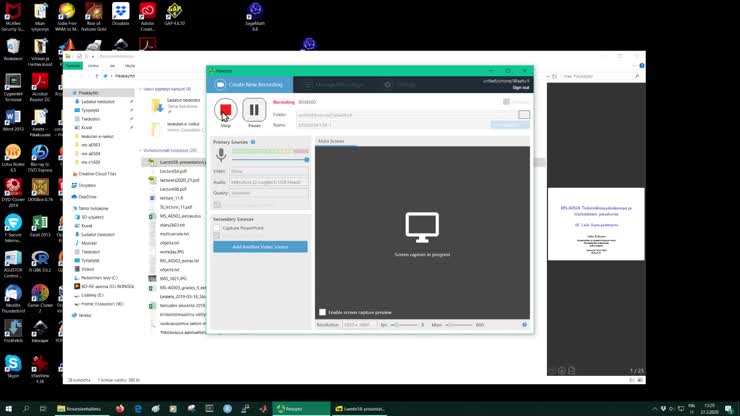The image size is (740, 416).
Task: Switch to Create New Recording tab
Action: click(x=250, y=85)
